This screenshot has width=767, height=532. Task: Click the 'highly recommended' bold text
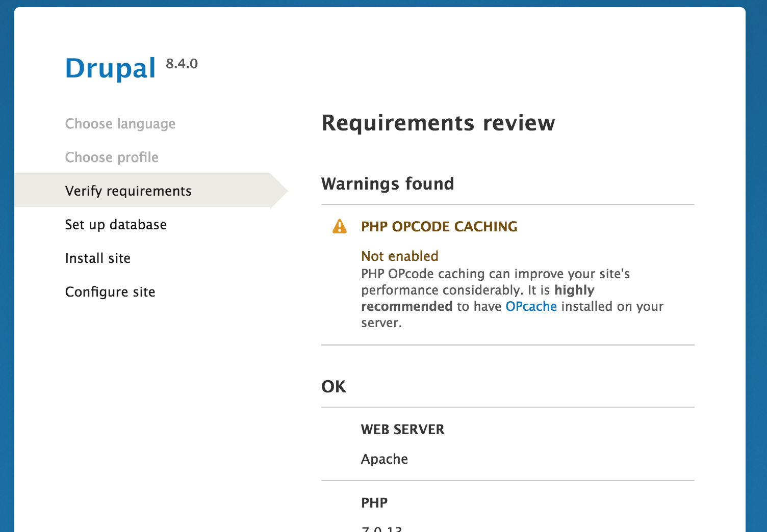click(x=478, y=298)
